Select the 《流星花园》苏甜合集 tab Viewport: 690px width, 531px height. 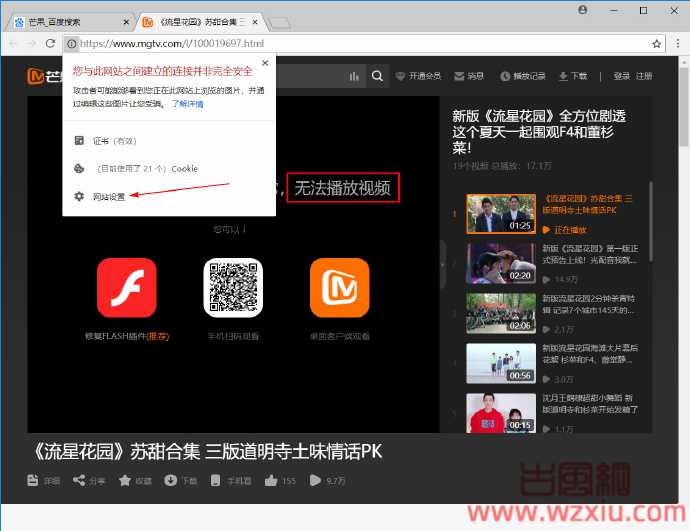(200, 22)
